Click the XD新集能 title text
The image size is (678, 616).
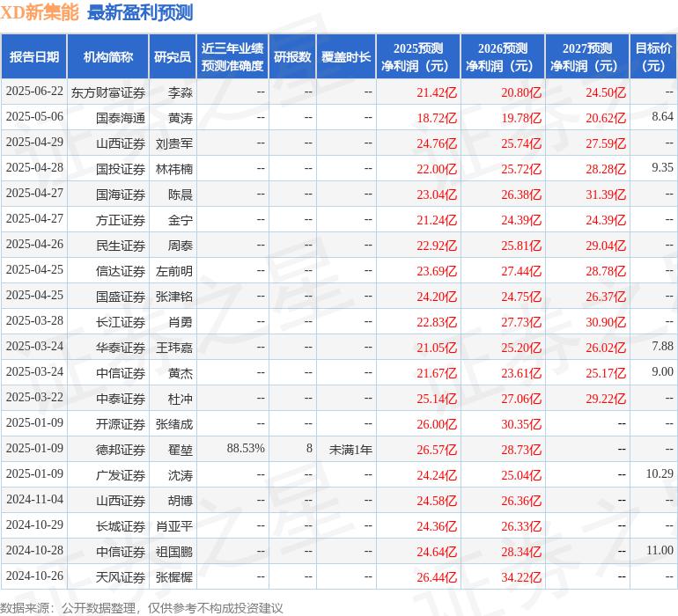coord(40,12)
